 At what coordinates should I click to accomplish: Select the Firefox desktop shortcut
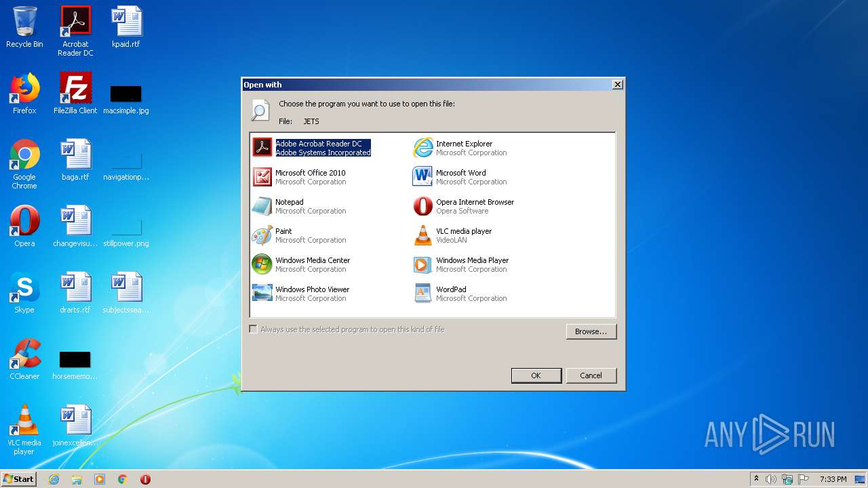pyautogui.click(x=24, y=94)
